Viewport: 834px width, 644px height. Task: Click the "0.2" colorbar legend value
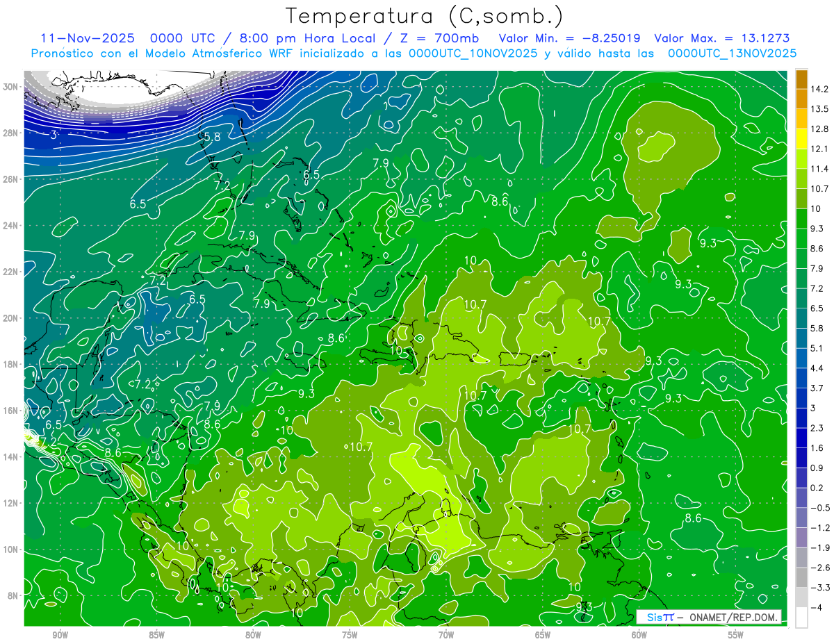pos(817,488)
